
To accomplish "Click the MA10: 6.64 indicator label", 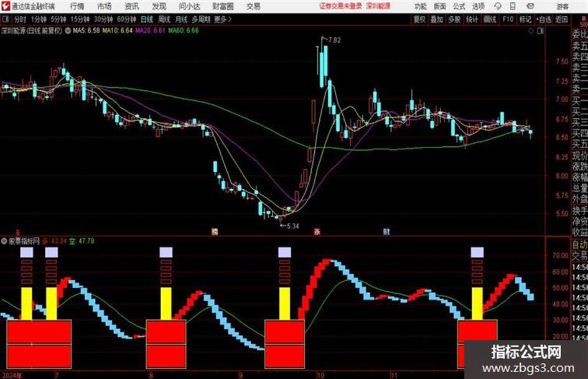I will pos(118,30).
